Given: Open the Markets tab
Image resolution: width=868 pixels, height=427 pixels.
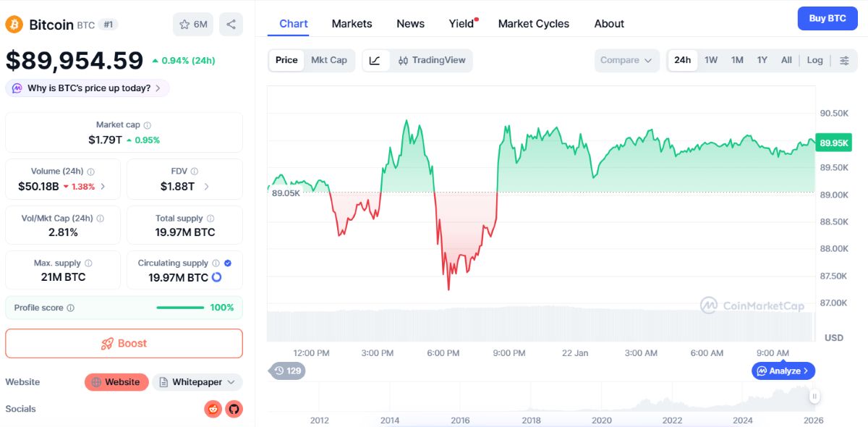Looking at the screenshot, I should 352,24.
